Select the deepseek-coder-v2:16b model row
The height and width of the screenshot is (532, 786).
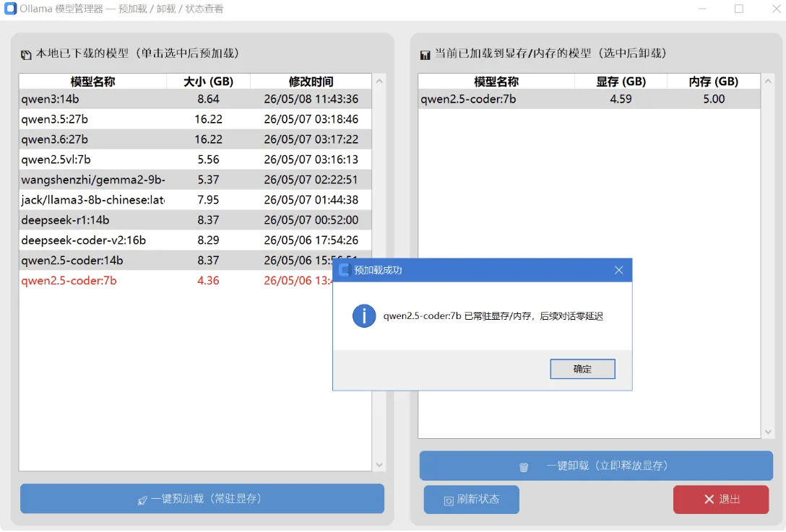tap(196, 240)
